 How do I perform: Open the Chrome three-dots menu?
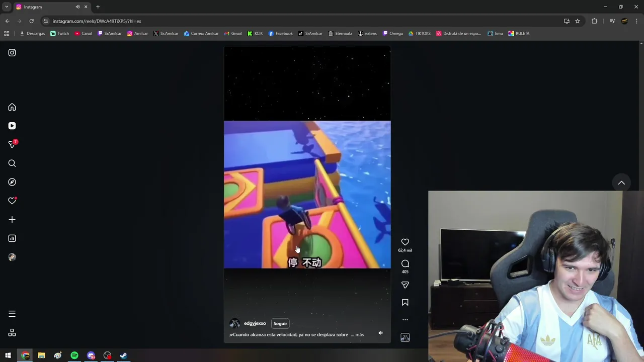[636, 21]
